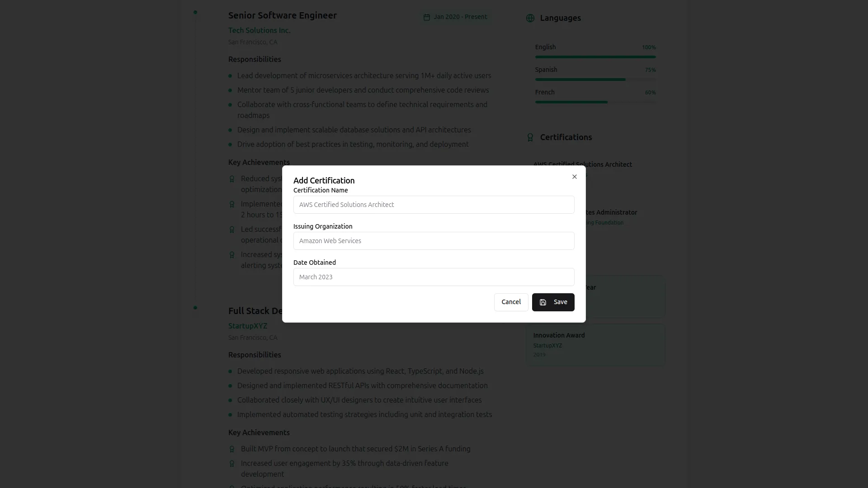Close the Add Certification dialog
868x488 pixels.
(574, 177)
